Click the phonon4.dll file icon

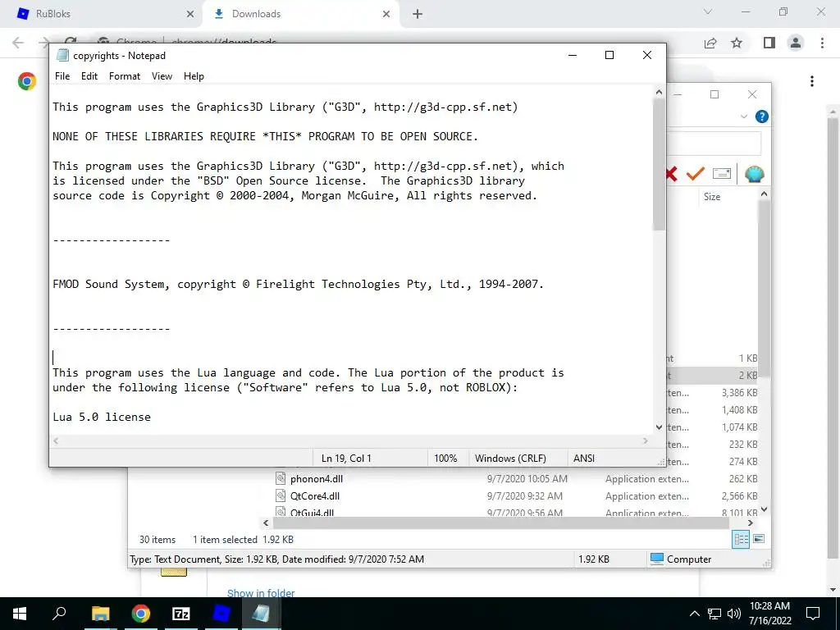coord(281,478)
